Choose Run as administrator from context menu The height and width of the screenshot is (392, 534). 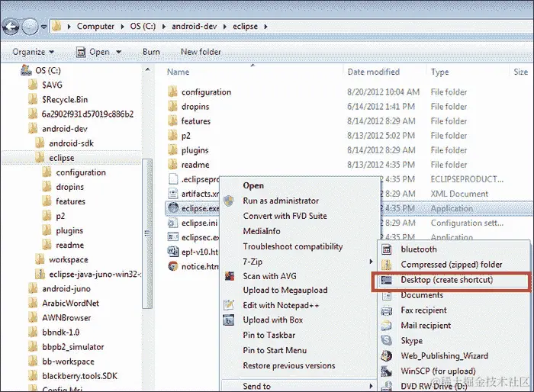coord(281,201)
